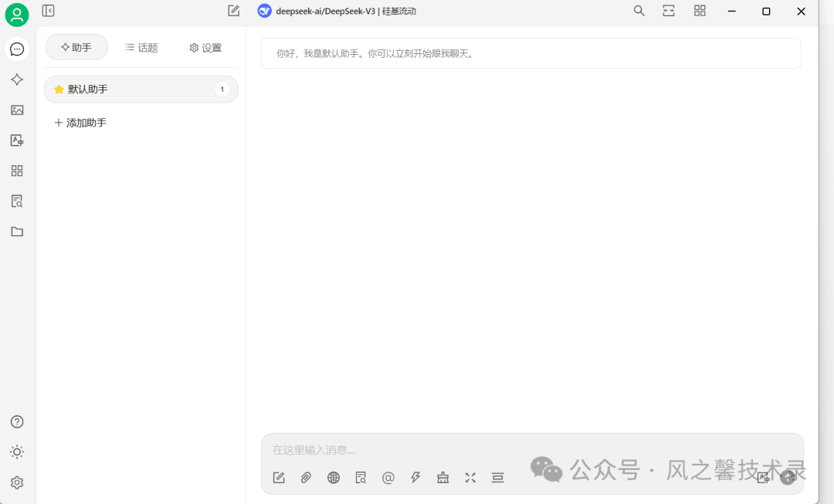Open the chat assistants sidebar icon
This screenshot has height=504, width=834.
point(17,49)
